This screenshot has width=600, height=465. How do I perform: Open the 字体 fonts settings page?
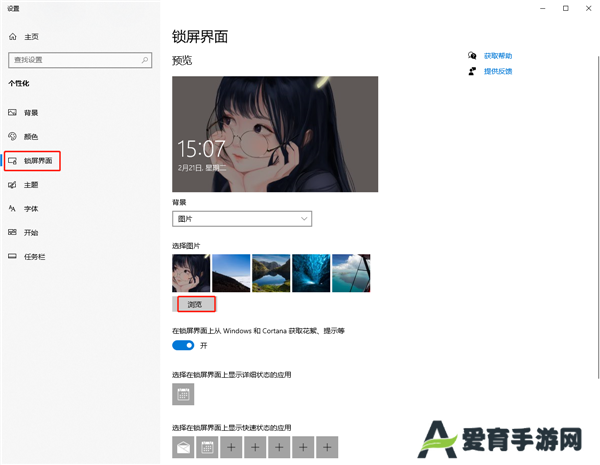coord(24,209)
